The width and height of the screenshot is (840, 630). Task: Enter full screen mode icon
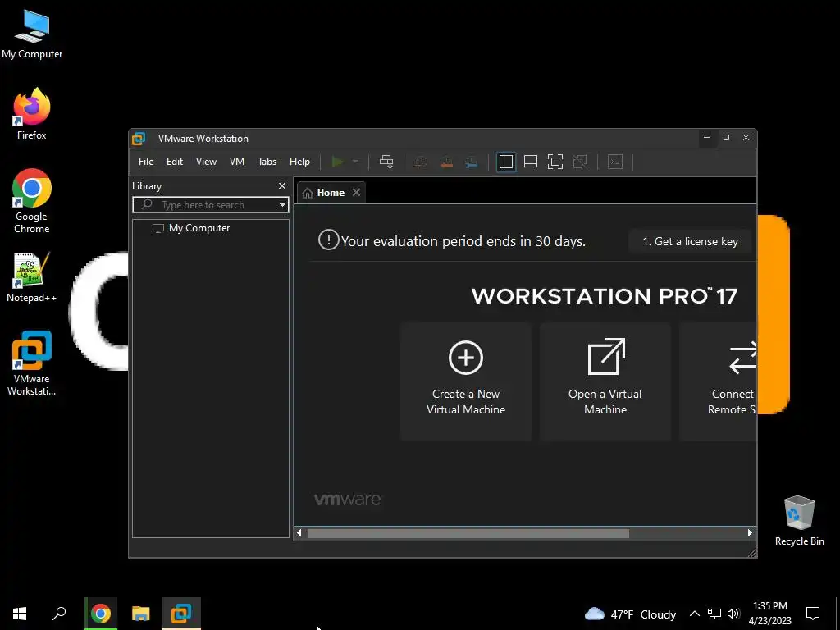[555, 162]
